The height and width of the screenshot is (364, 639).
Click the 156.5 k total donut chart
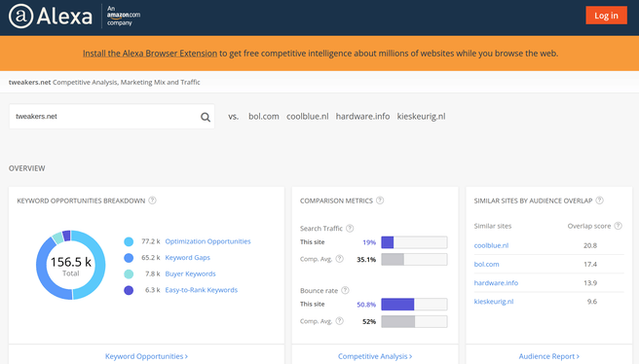[x=71, y=265]
